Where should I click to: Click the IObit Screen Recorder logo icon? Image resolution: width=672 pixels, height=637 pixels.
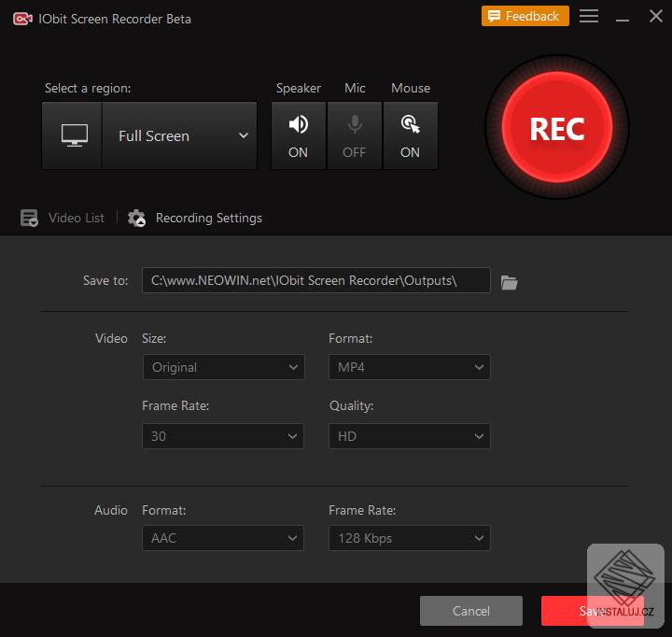tap(22, 19)
